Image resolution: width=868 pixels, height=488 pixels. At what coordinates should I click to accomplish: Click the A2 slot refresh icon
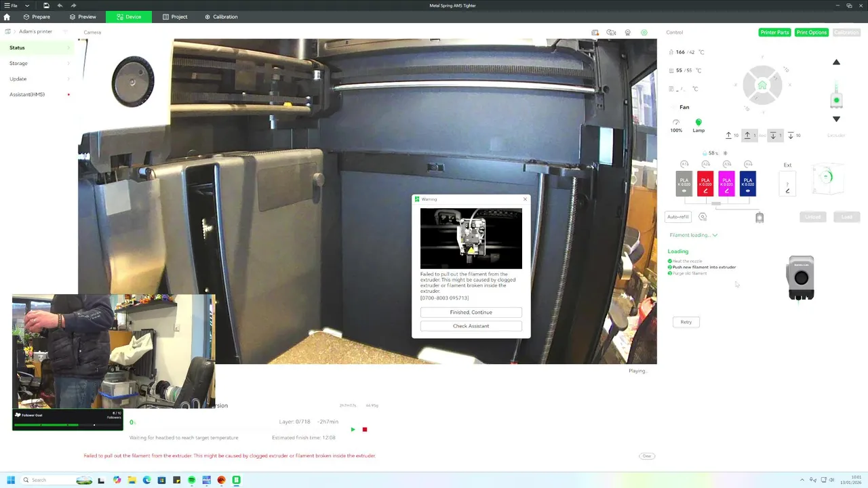coord(705,164)
